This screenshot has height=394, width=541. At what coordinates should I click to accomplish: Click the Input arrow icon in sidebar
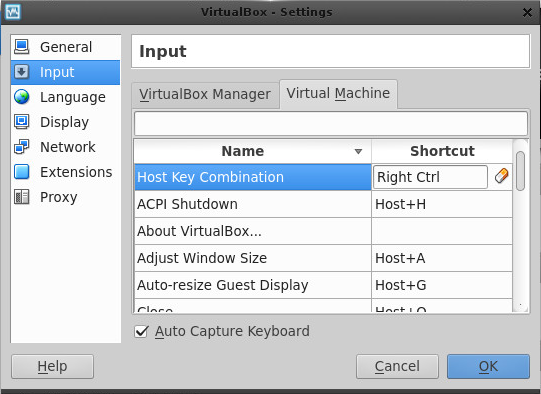click(22, 72)
